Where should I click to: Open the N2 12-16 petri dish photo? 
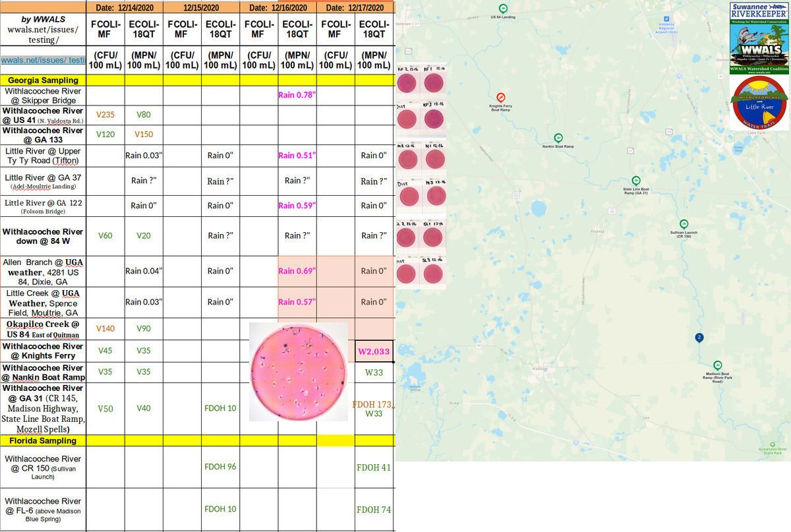tap(408, 160)
